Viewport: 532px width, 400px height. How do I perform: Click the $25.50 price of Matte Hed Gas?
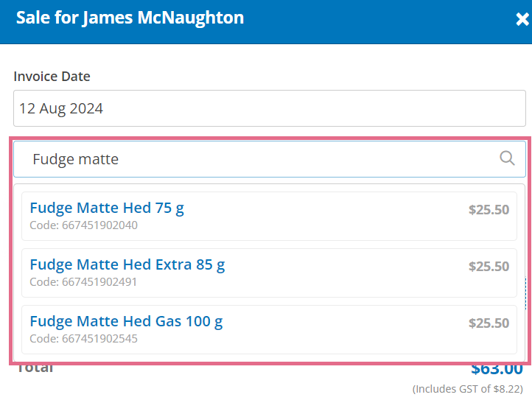489,323
